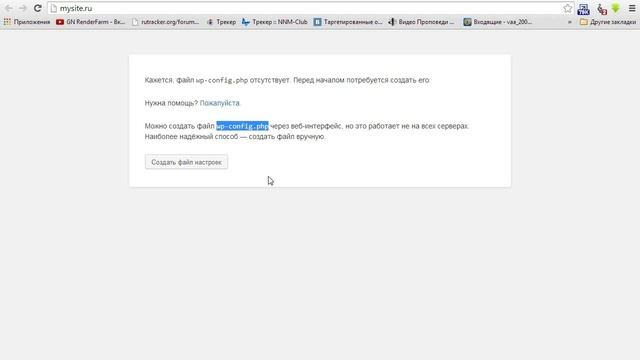Click the highlighted wp-config.php text
The height and width of the screenshot is (360, 640).
(242, 126)
